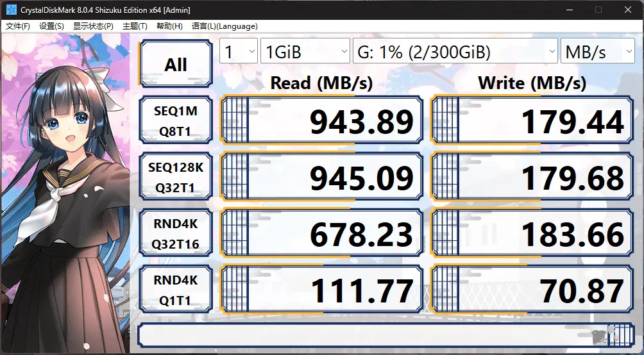The height and width of the screenshot is (355, 644).
Task: Open the 帮助(H) menu
Action: click(169, 26)
